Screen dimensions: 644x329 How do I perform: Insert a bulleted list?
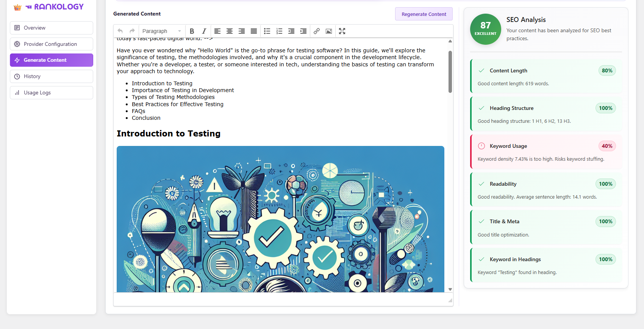pos(267,31)
